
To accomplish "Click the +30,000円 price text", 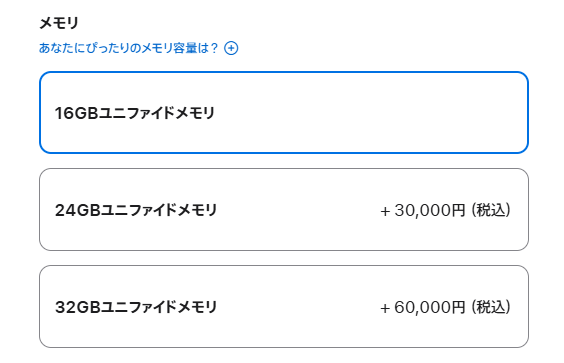I will [423, 210].
